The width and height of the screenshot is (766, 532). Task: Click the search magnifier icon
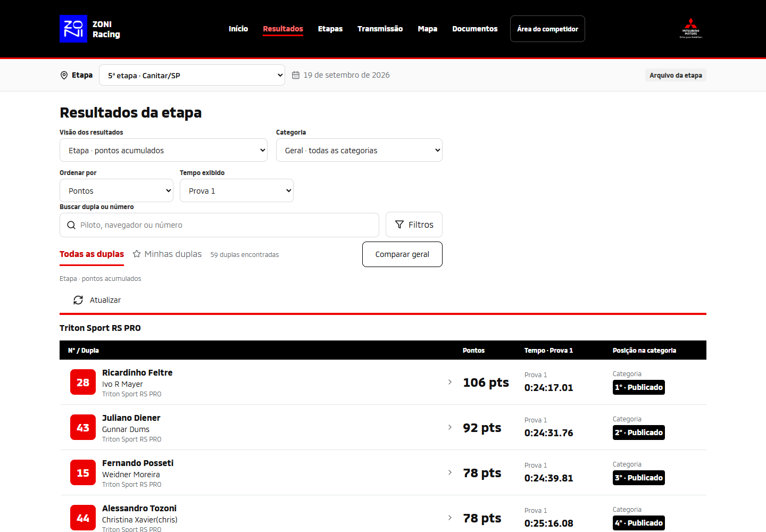pyautogui.click(x=71, y=225)
